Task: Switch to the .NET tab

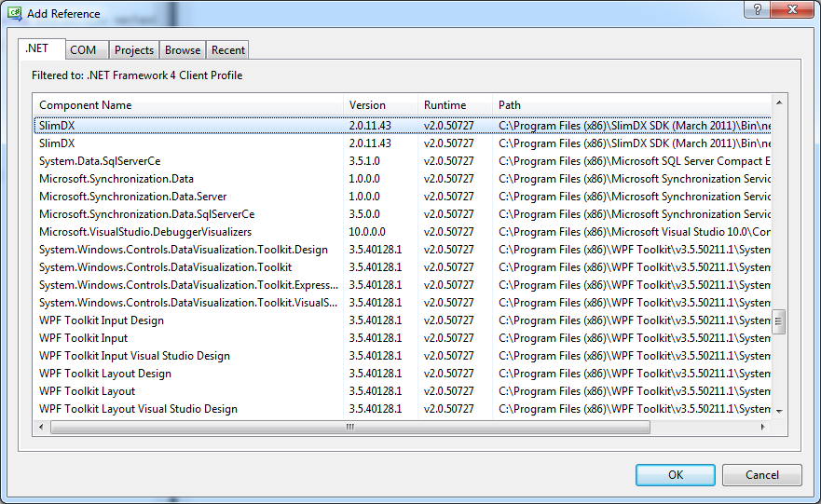Action: (x=41, y=48)
